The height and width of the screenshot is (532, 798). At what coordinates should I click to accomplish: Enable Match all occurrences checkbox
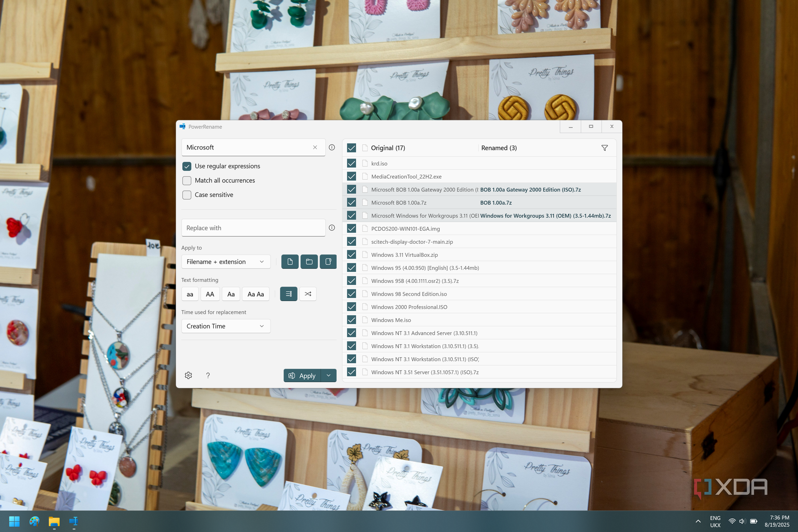coord(187,180)
